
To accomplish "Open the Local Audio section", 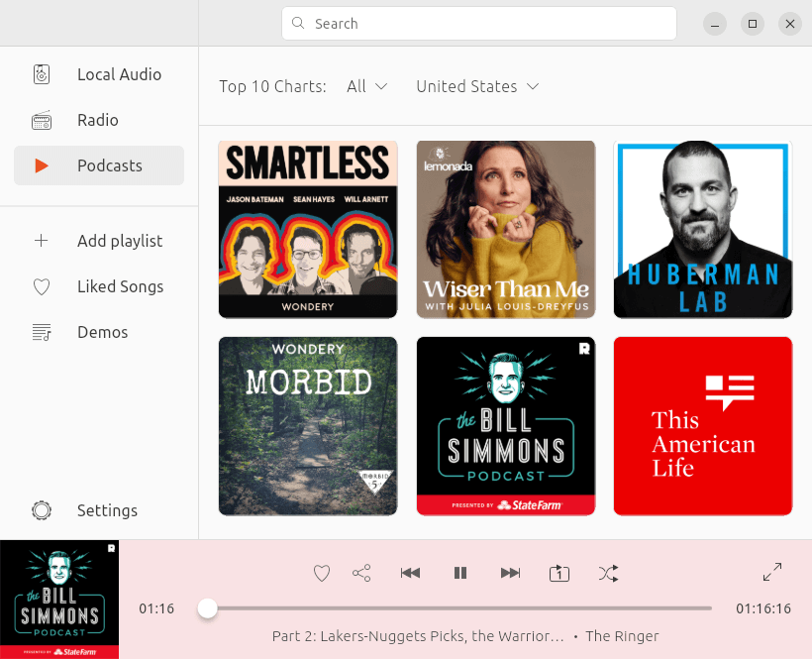I will click(x=99, y=74).
